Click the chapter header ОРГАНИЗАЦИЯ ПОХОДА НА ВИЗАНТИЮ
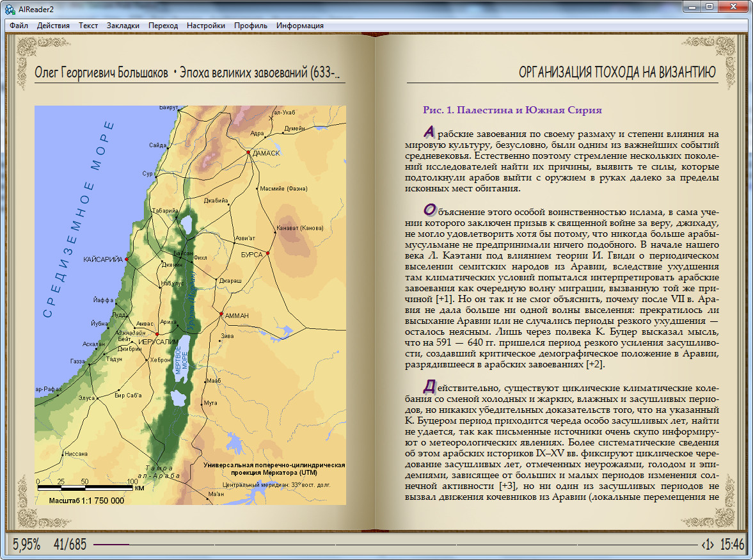 coord(617,72)
